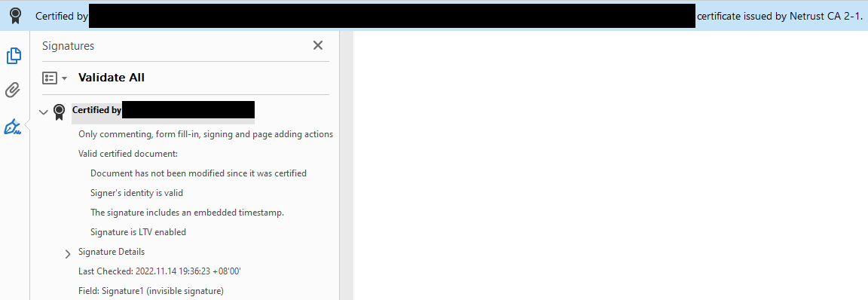Click the Signature Details label
The image size is (868, 300).
click(112, 252)
